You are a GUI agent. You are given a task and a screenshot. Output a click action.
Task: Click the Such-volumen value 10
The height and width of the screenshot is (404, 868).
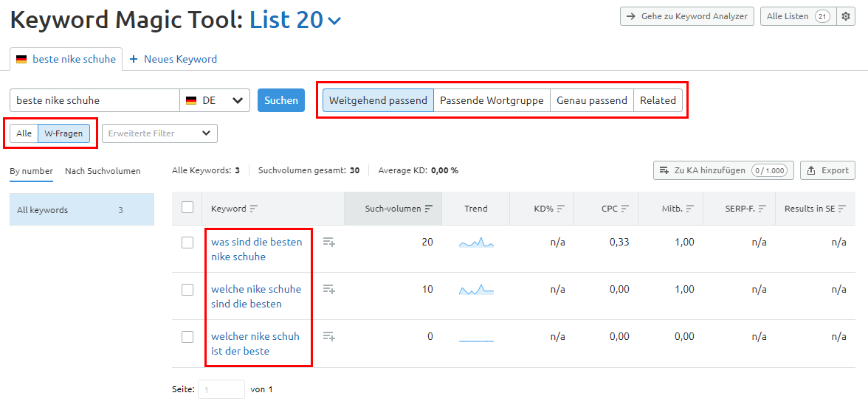coord(427,289)
